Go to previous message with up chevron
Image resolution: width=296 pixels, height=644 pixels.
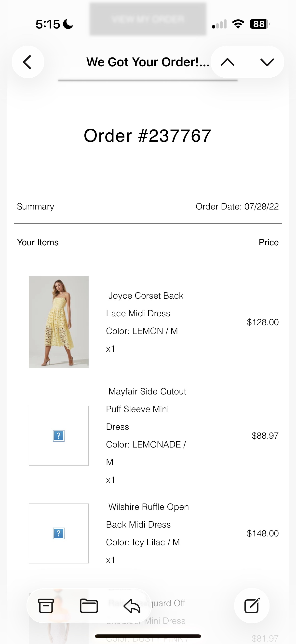click(x=227, y=62)
